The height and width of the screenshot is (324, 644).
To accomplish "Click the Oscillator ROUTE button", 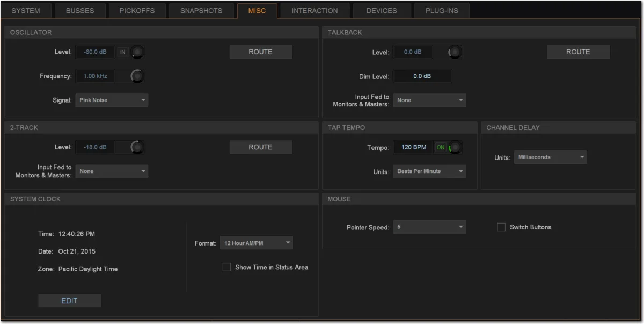I will point(261,52).
